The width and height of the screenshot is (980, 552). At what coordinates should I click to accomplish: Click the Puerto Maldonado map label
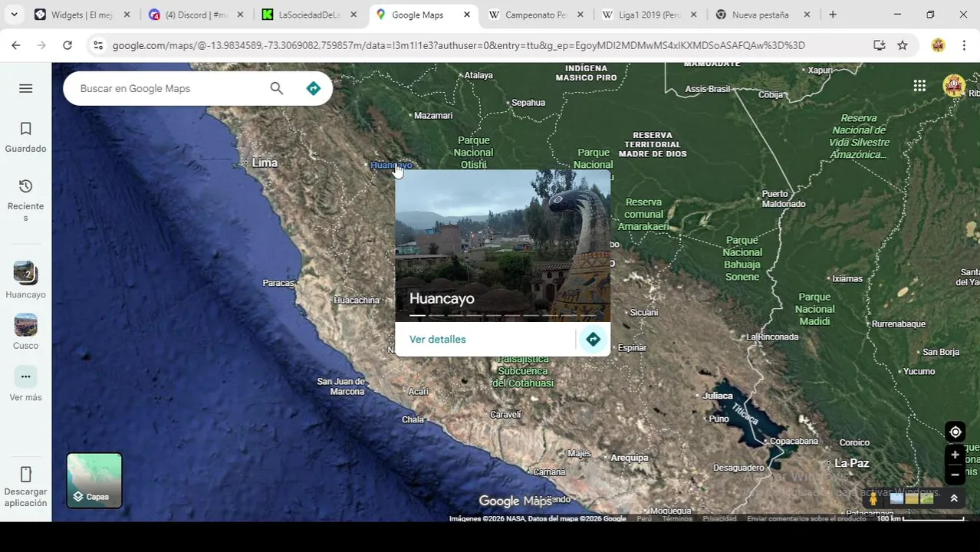[x=784, y=199]
